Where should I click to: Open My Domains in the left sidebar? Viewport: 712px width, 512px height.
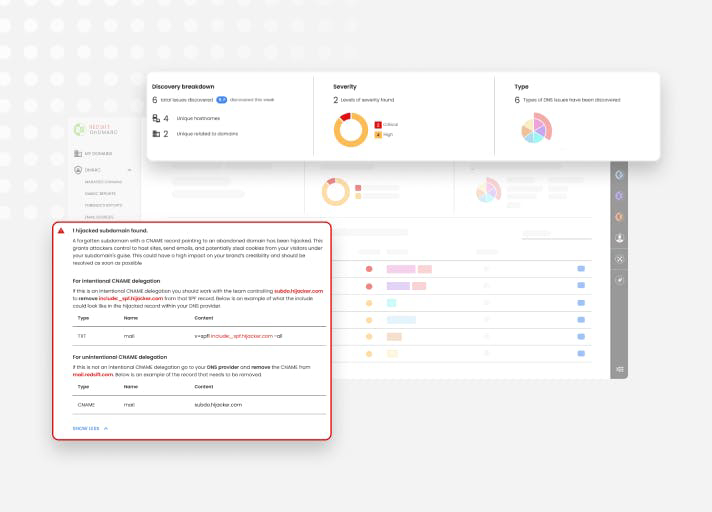(x=98, y=154)
